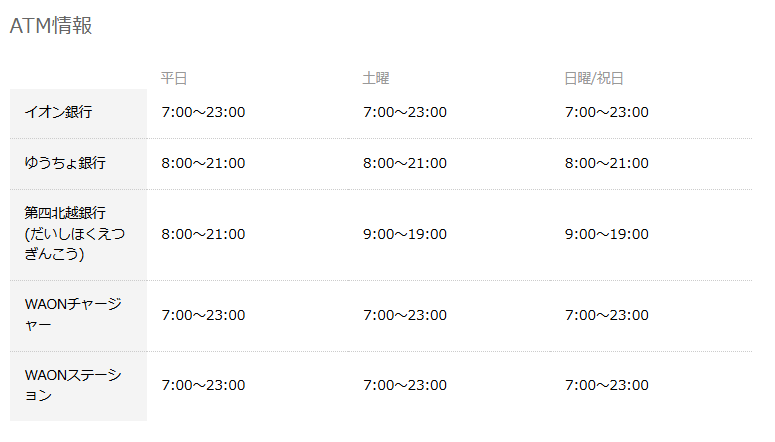Select the 日曜/祝日 column header
The height and width of the screenshot is (442, 775).
coord(594,79)
